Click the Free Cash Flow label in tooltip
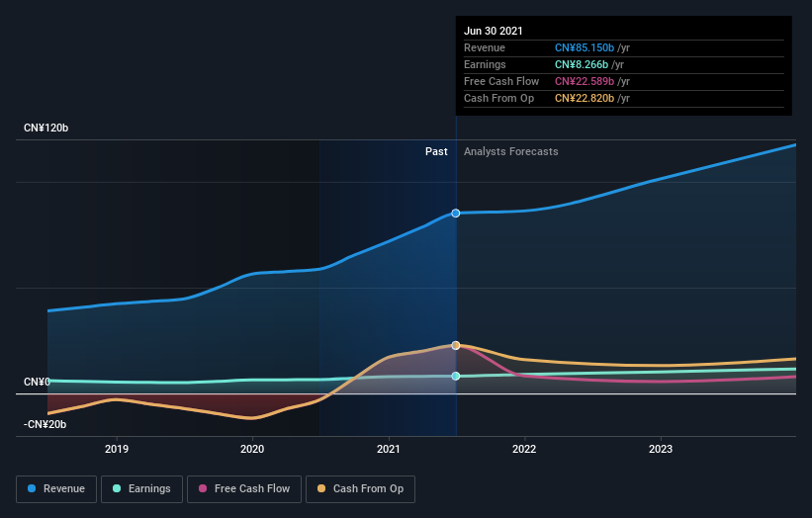This screenshot has width=812, height=518. coord(501,81)
